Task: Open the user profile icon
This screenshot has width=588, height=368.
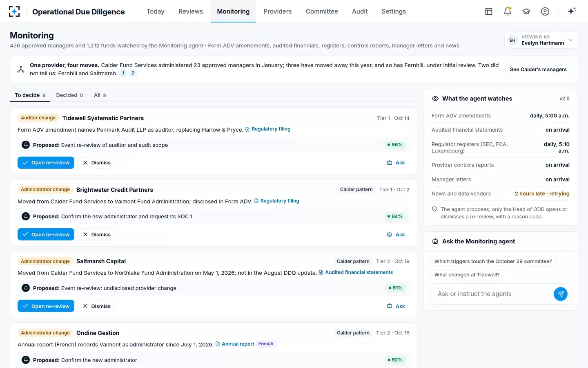Action: pos(545,11)
